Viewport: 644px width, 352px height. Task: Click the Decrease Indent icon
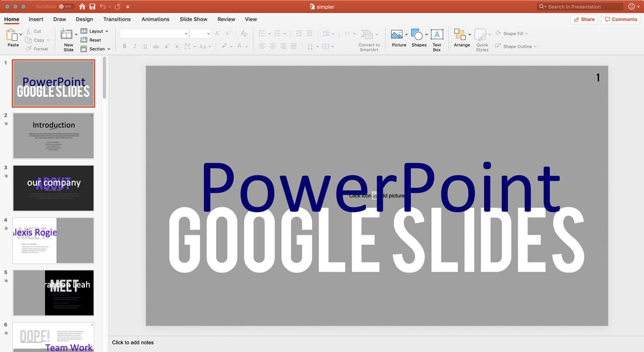299,33
